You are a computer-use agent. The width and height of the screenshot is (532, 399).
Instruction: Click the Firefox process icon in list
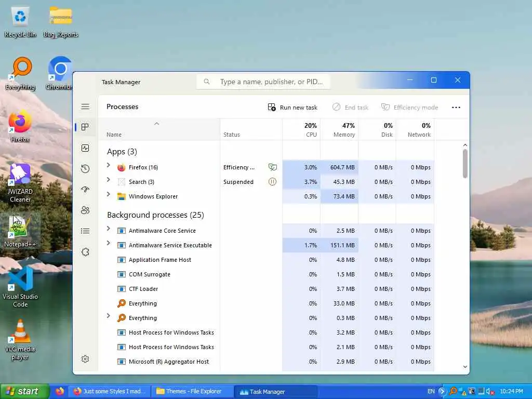121,167
